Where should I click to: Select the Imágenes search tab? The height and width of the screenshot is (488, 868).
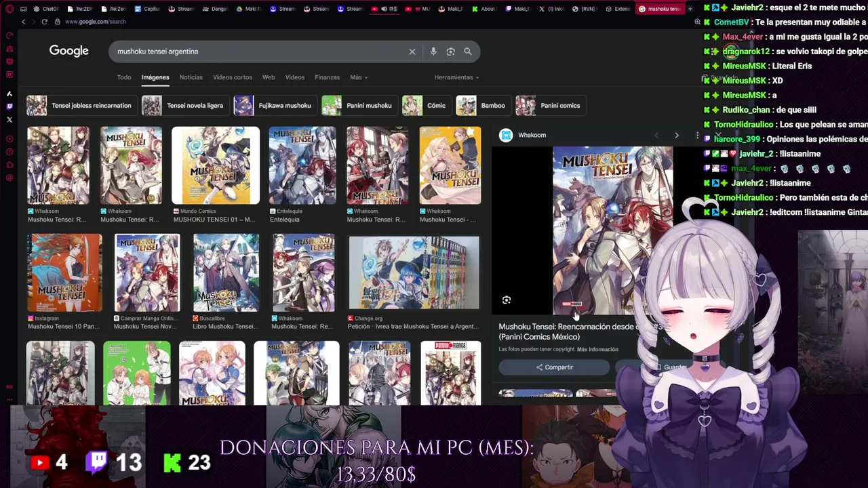coord(155,77)
